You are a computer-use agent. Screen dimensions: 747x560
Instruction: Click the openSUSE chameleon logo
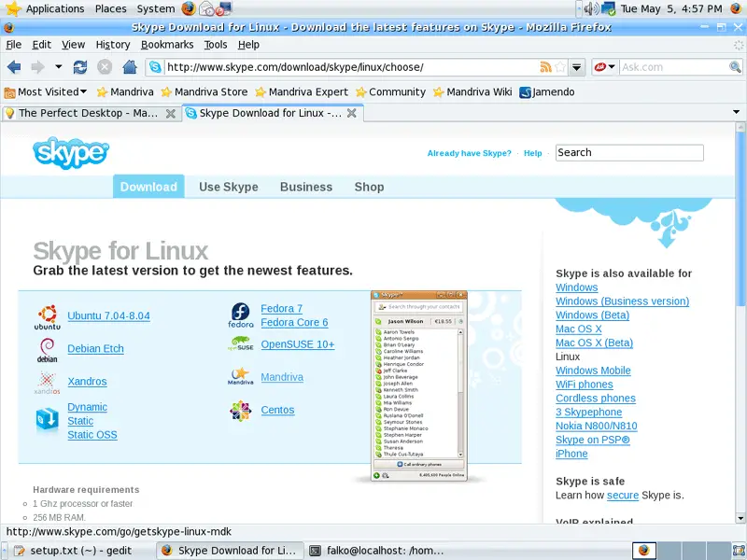[241, 343]
